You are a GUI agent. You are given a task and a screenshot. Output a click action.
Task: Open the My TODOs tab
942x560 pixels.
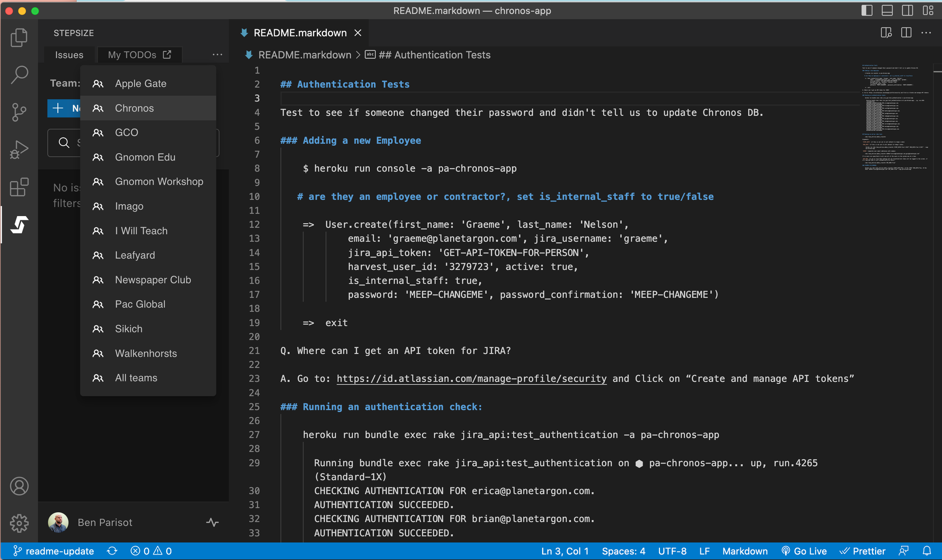coord(140,55)
